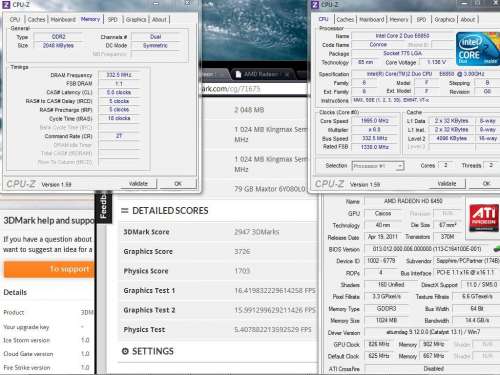Click Validate in the left CPU-Z window
Screen dimensions: 500x375
pyautogui.click(x=138, y=184)
